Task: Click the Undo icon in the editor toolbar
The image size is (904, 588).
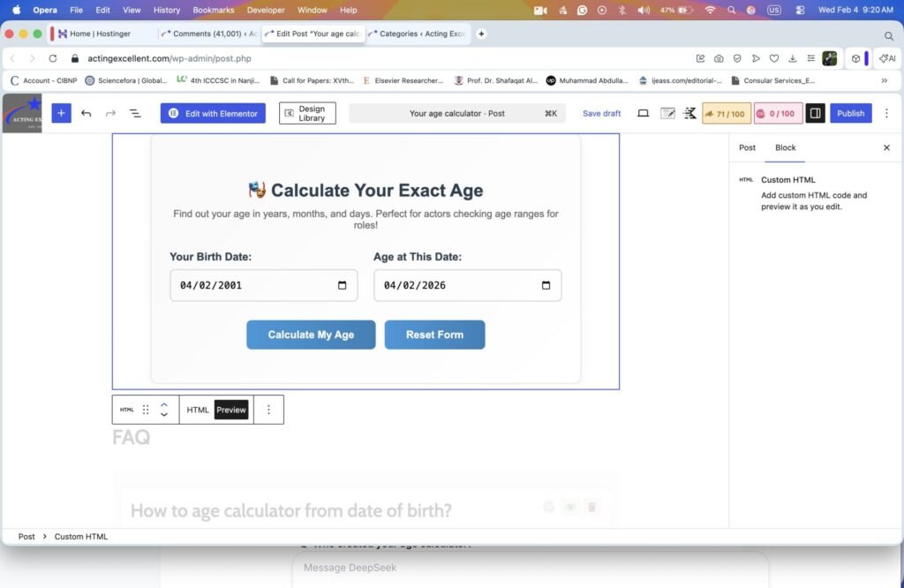Action: [x=86, y=113]
